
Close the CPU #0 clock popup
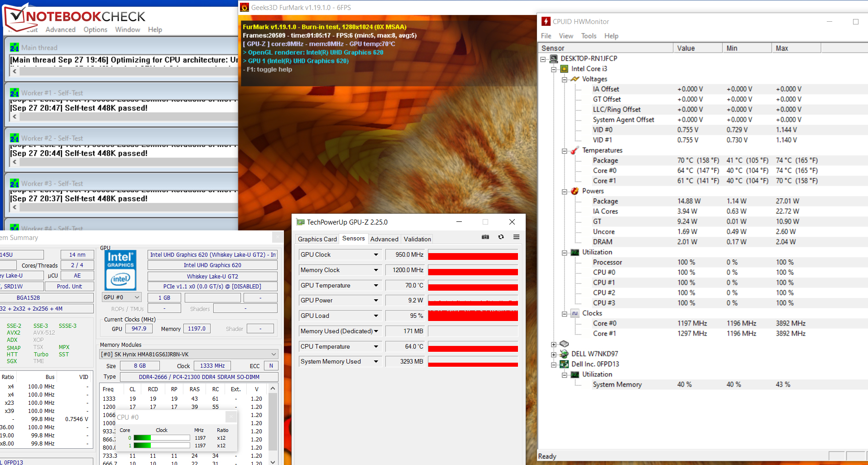[231, 417]
